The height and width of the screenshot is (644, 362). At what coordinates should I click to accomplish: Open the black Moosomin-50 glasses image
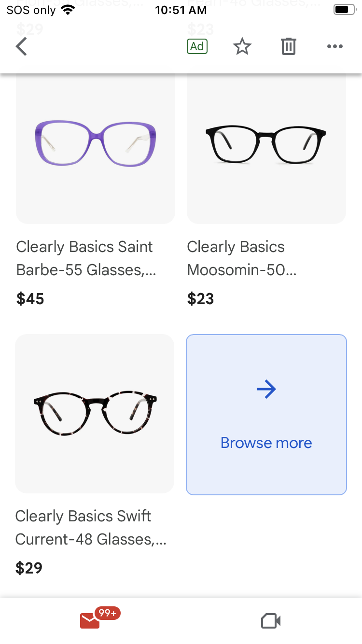pos(266,144)
